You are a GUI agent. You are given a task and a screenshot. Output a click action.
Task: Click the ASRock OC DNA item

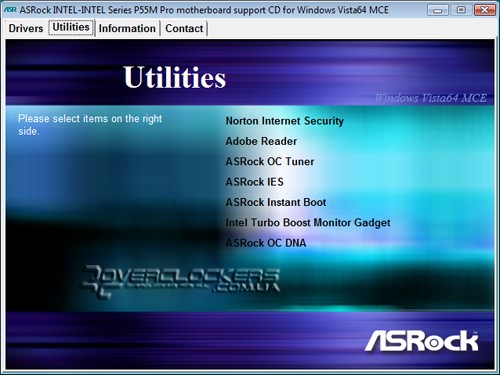(266, 243)
